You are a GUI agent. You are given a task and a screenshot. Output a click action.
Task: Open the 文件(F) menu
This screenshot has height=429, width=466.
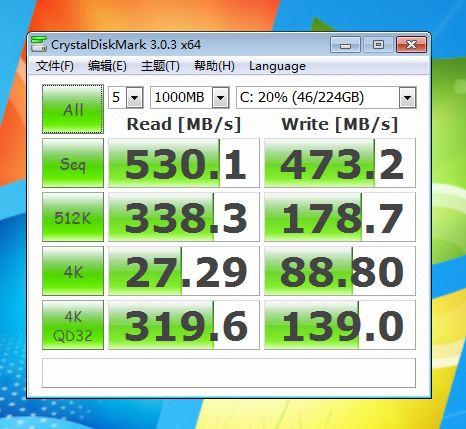click(x=55, y=66)
